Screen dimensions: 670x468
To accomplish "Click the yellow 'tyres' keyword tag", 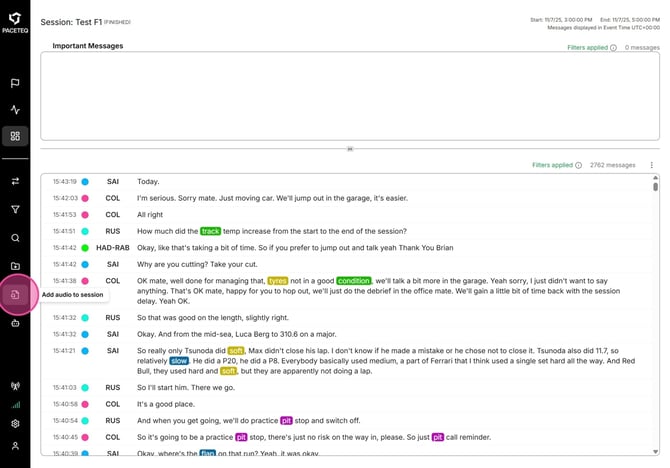I will pyautogui.click(x=278, y=281).
